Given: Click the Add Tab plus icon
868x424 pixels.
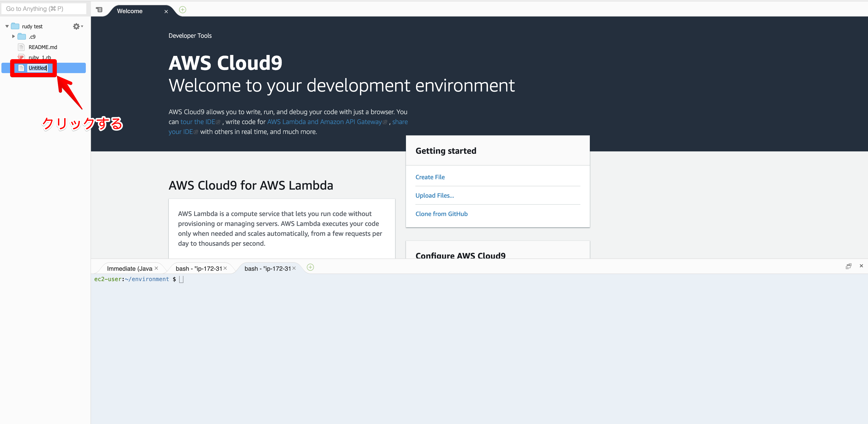Looking at the screenshot, I should click(183, 9).
